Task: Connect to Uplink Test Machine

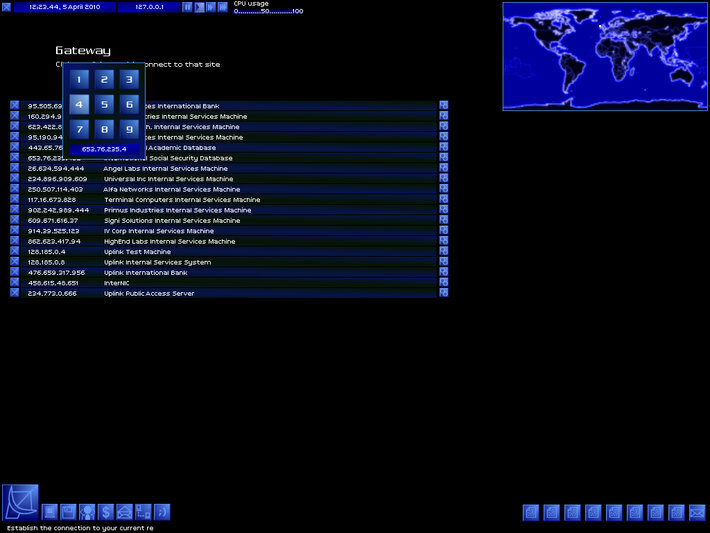Action: pyautogui.click(x=137, y=252)
